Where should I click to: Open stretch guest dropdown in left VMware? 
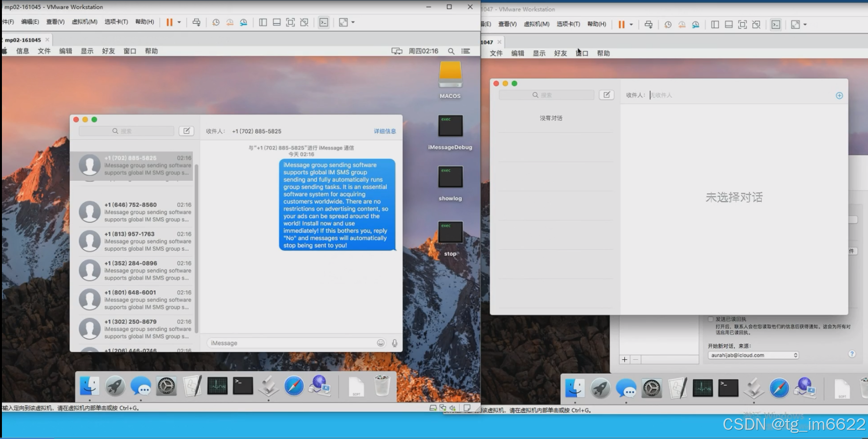click(x=353, y=22)
